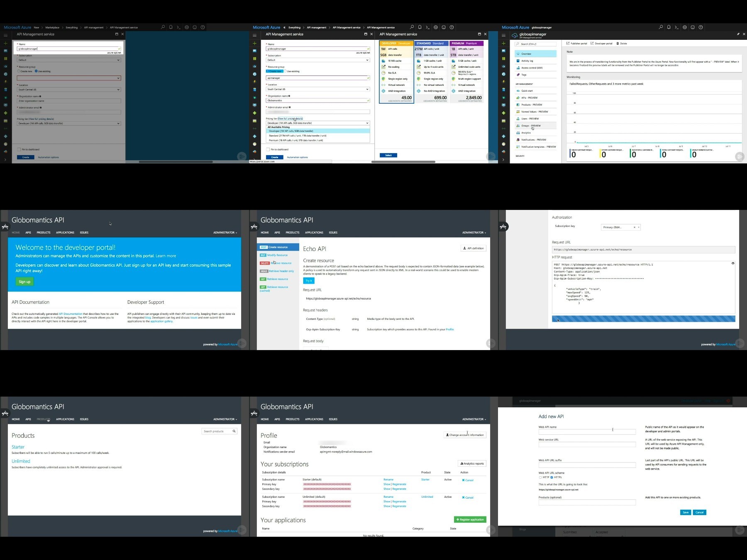Select Create new radio above empty resource group dropdown
This screenshot has height=560, width=747.
(19, 71)
